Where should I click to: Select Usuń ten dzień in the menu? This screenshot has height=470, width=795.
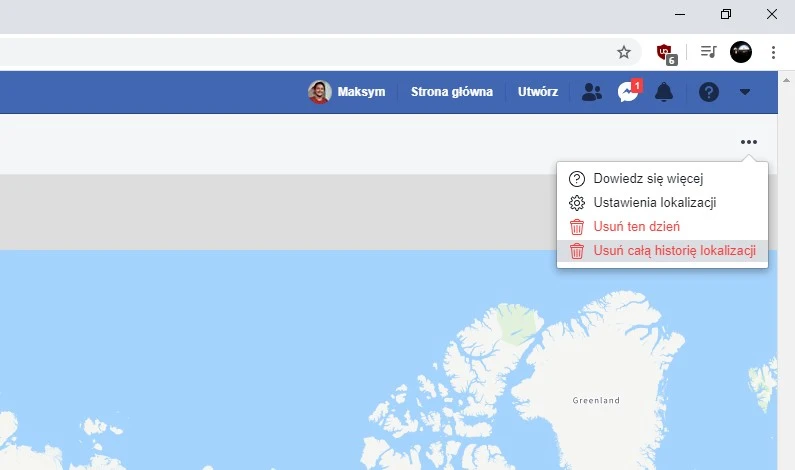coord(636,227)
